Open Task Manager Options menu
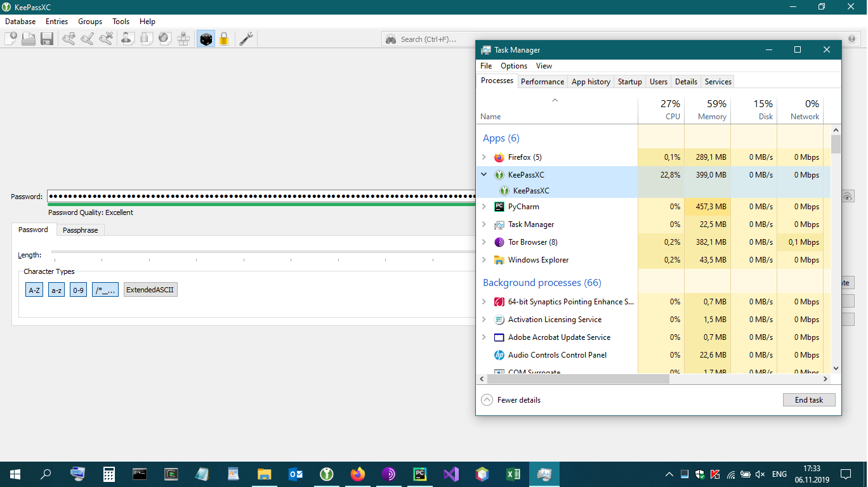Viewport: 868px width, 487px height. click(x=514, y=66)
